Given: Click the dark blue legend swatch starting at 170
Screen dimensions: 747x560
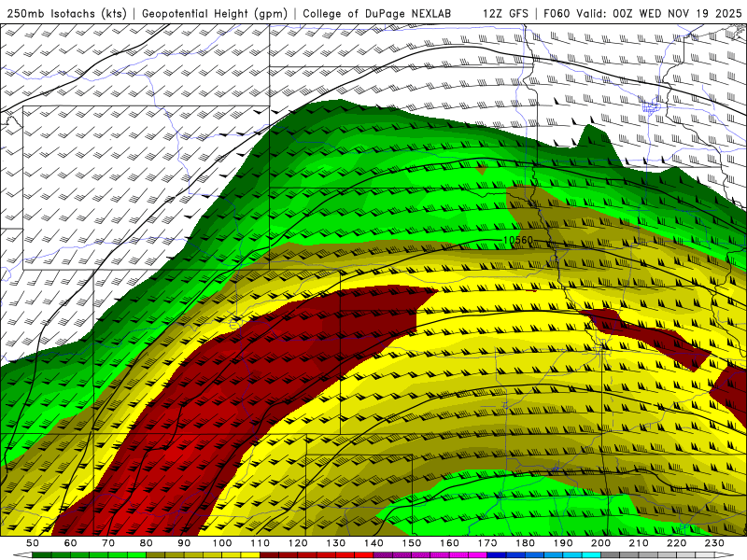Looking at the screenshot, I should (497, 554).
